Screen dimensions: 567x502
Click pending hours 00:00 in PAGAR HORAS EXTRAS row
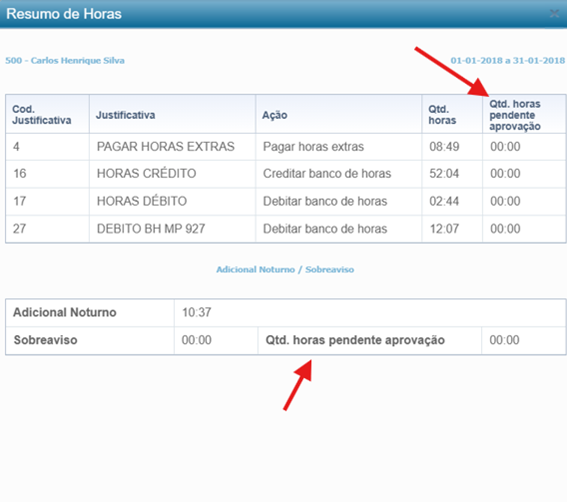pyautogui.click(x=505, y=146)
